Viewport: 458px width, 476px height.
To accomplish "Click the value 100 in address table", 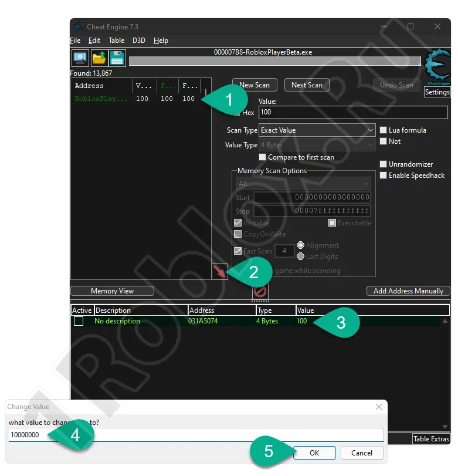I will click(302, 321).
